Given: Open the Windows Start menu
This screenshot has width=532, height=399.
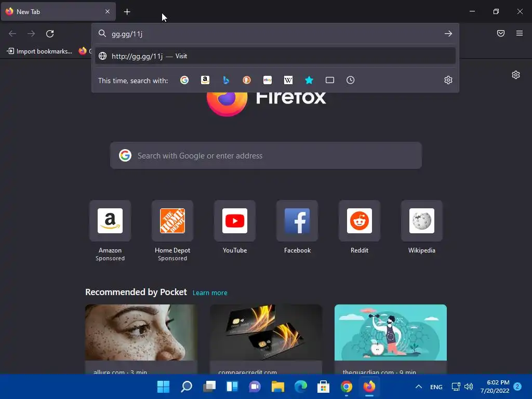Looking at the screenshot, I should click(164, 387).
